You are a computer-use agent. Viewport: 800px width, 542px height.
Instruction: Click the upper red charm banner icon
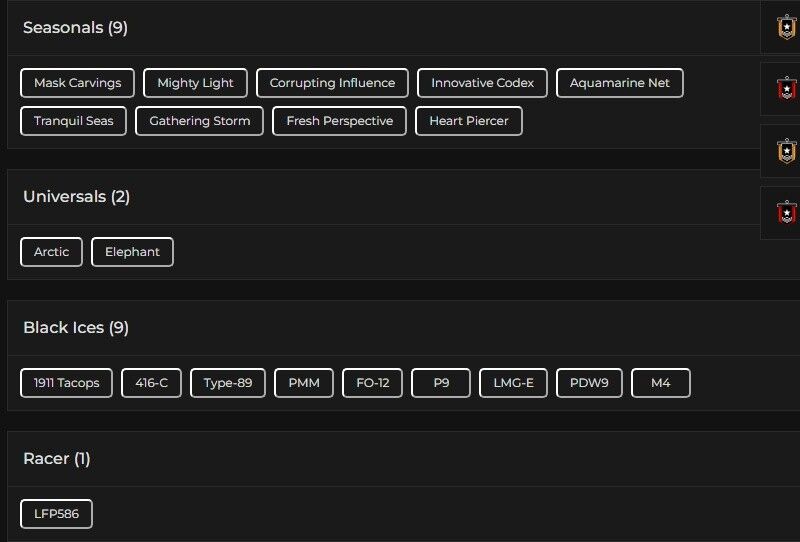pos(787,89)
